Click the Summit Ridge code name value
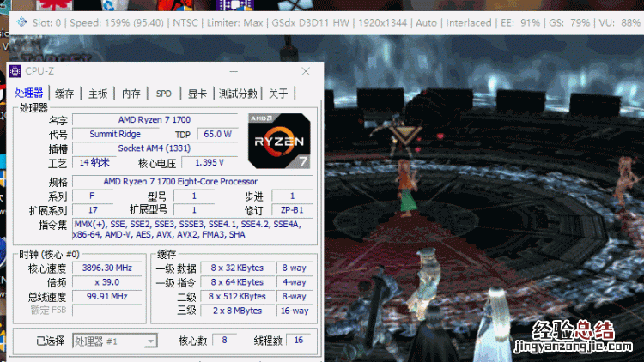Viewport: 644px width, 362px height. click(x=115, y=134)
